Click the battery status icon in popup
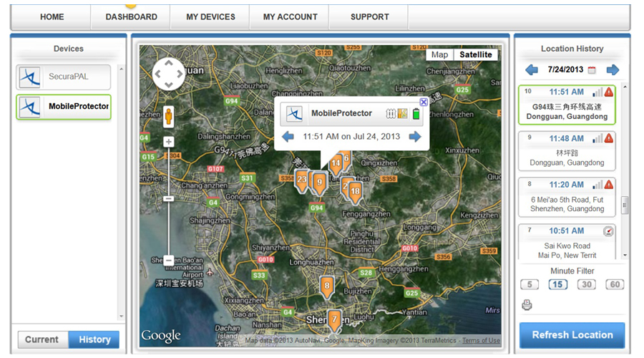Image resolution: width=644 pixels, height=358 pixels. (416, 114)
